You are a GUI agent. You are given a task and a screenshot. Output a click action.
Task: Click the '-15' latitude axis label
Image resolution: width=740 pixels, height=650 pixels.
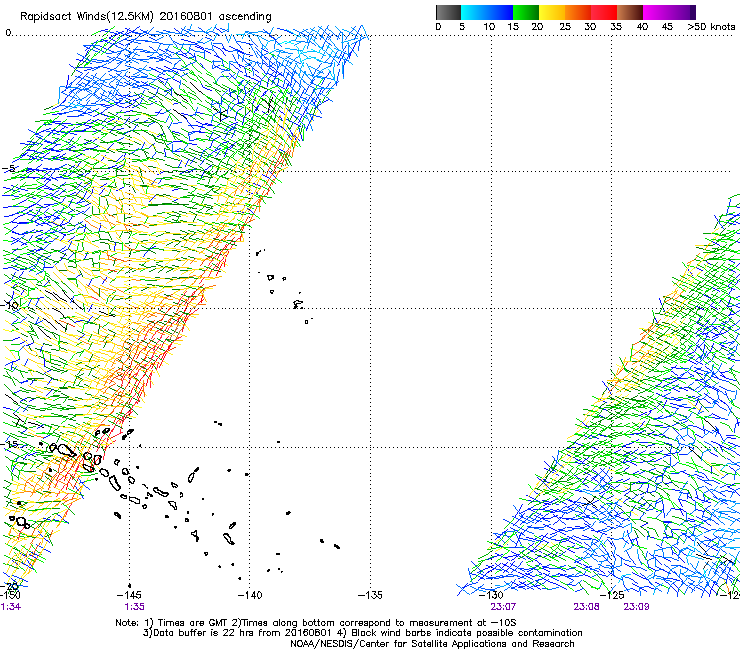pyautogui.click(x=9, y=444)
